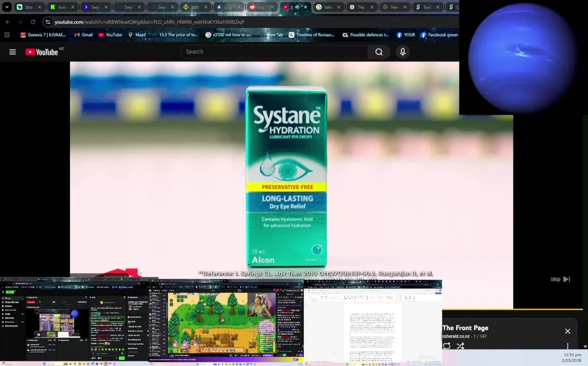Image resolution: width=588 pixels, height=366 pixels.
Task: Select the document window thumbnail
Action: [373, 322]
